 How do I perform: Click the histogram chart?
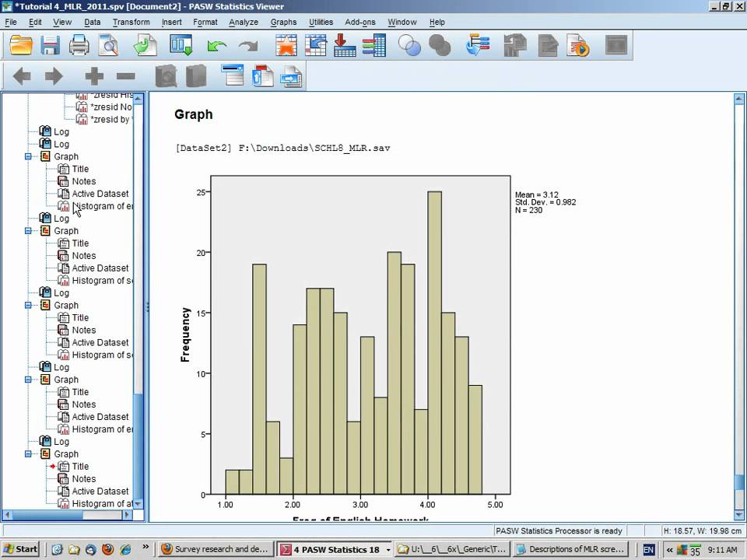[360, 335]
